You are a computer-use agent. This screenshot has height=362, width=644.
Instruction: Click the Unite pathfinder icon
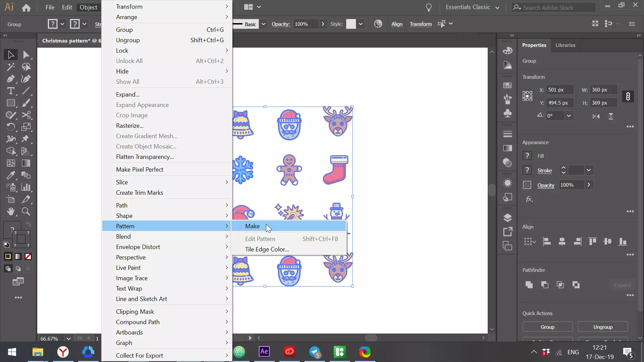pyautogui.click(x=529, y=285)
